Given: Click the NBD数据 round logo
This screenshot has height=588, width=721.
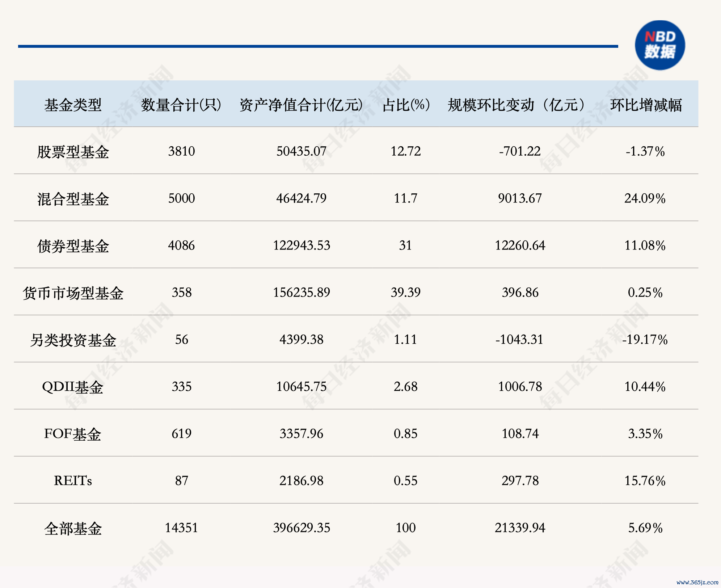Looking at the screenshot, I should coord(660,45).
